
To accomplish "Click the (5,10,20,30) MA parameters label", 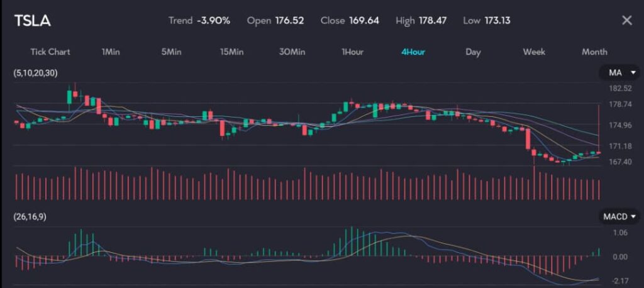I will click(35, 73).
